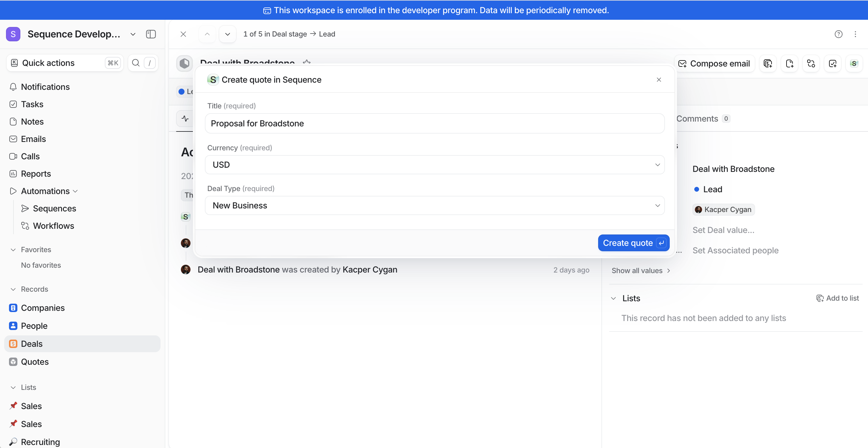Click the add-to-list toolbar icon
Viewport: 868px width, 448px height.
tap(768, 63)
